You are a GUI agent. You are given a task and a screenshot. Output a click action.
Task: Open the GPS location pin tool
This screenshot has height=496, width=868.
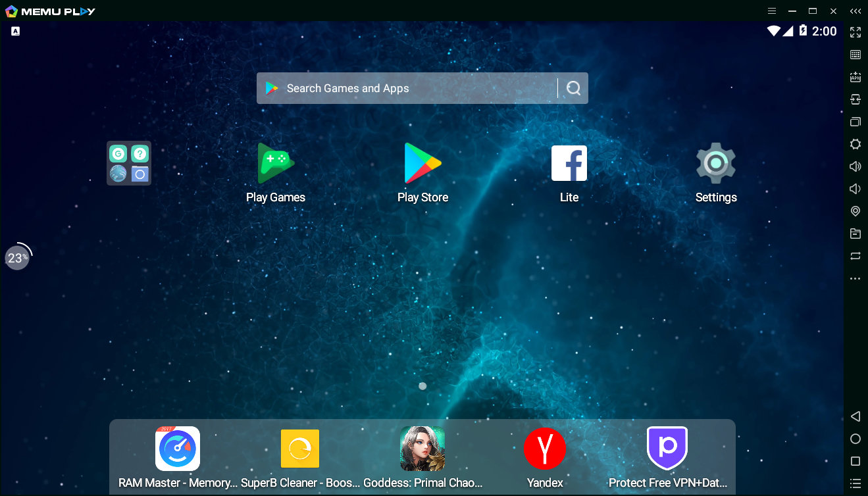click(x=855, y=211)
